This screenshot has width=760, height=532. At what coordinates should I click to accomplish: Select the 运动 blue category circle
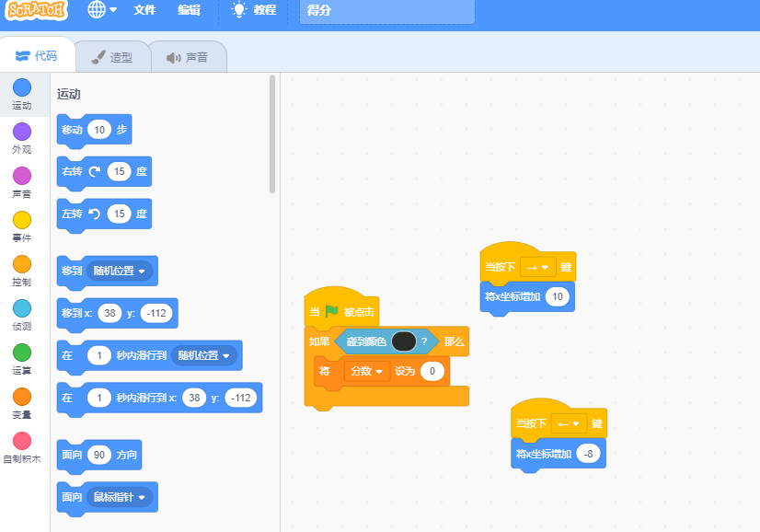pyautogui.click(x=22, y=87)
